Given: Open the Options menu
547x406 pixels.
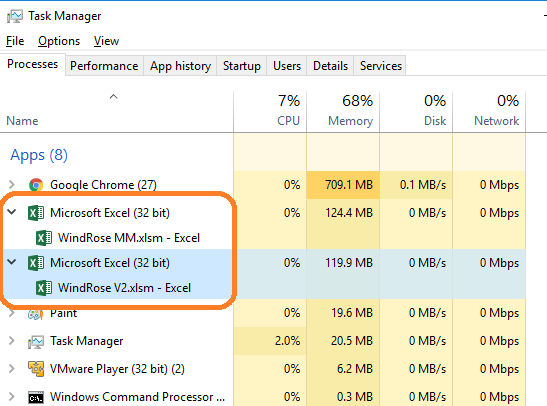Looking at the screenshot, I should (59, 41).
